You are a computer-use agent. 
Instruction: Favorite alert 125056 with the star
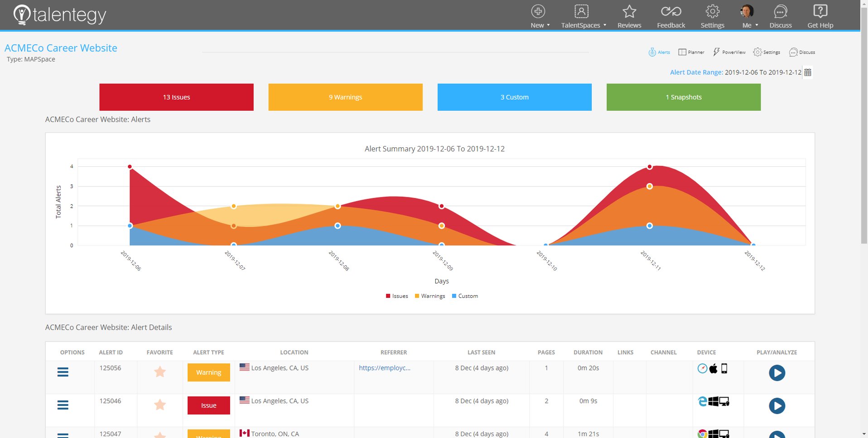[x=160, y=372]
